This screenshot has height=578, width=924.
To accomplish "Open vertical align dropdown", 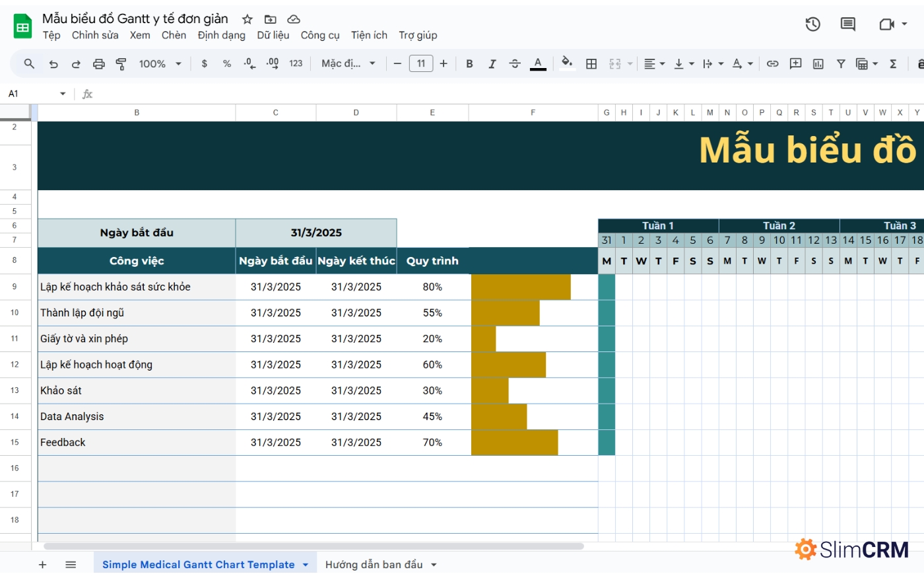I will 684,63.
